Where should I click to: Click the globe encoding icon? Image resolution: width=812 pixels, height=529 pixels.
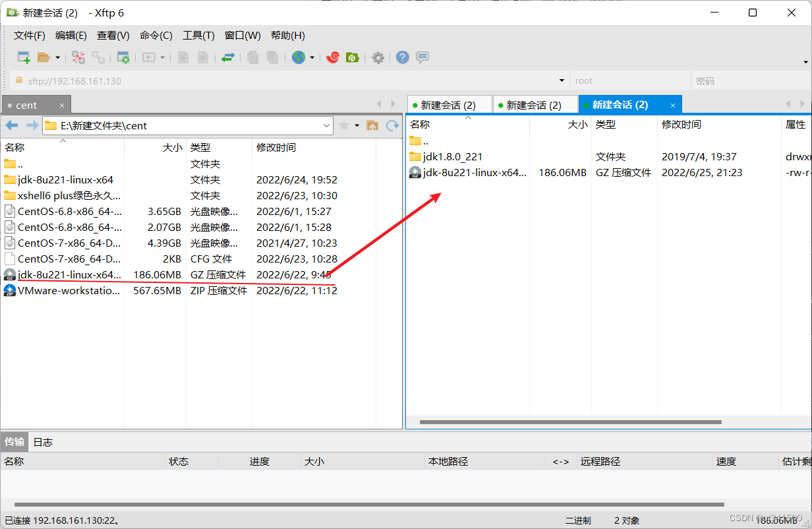[299, 57]
